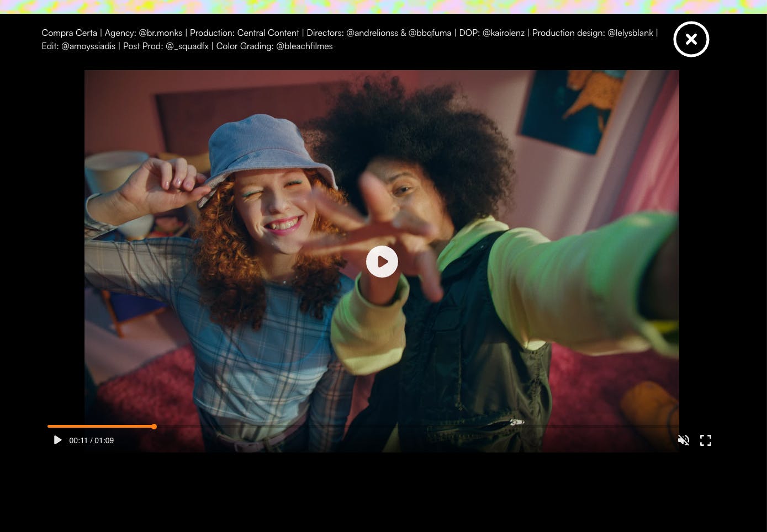Click the played orange portion of the progress bar
The width and height of the screenshot is (767, 532).
[x=99, y=426]
